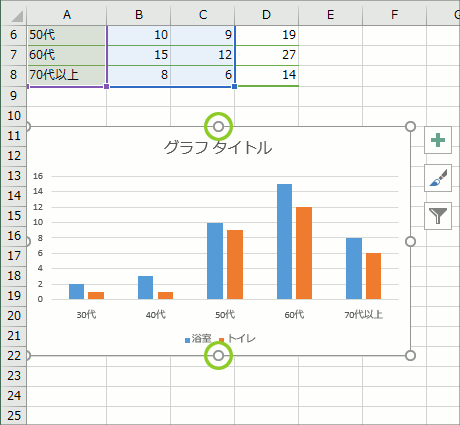Click the orange トイレ bar for 30代
Viewport: 460px width, 425px height.
point(96,295)
